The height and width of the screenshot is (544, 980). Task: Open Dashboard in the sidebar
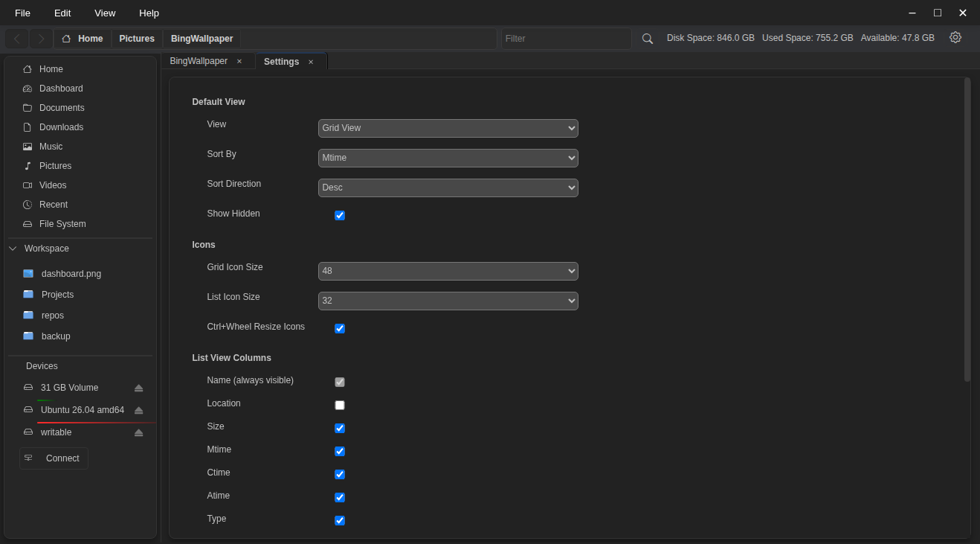61,89
